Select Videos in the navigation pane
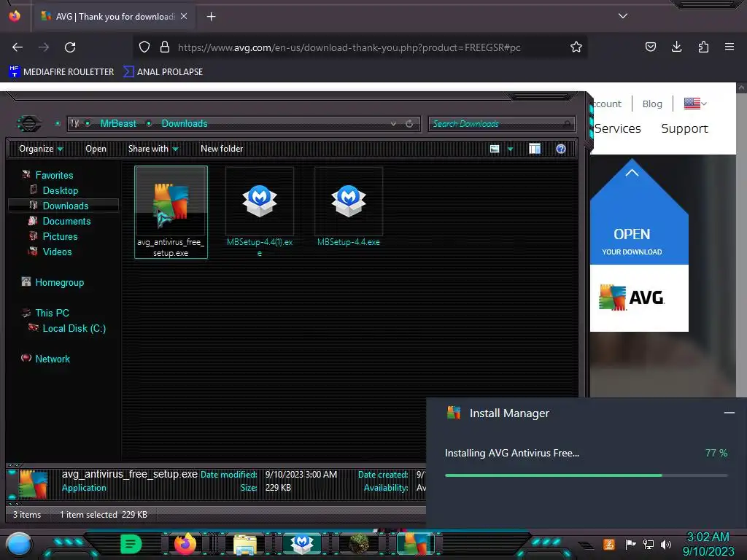This screenshot has height=560, width=747. coord(57,252)
